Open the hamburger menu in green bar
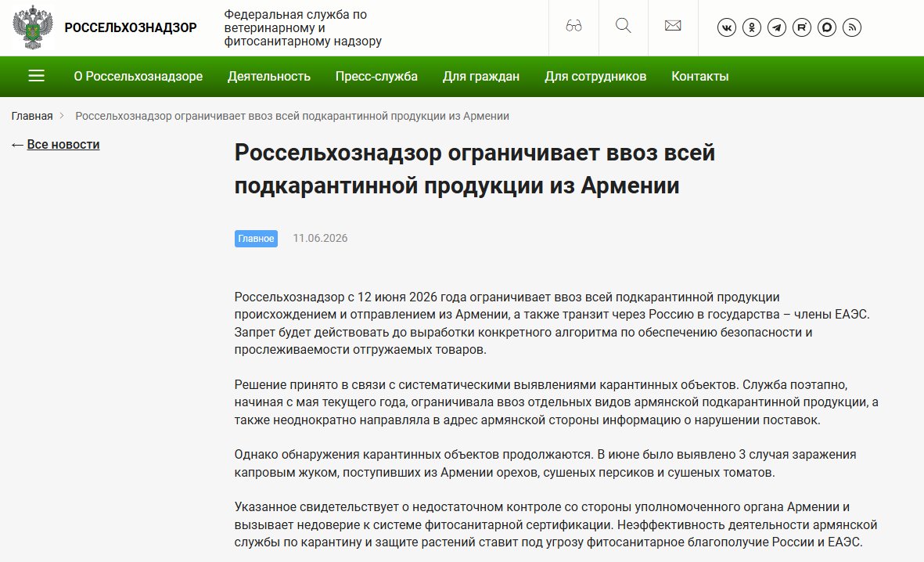The width and height of the screenshot is (924, 562). [37, 76]
